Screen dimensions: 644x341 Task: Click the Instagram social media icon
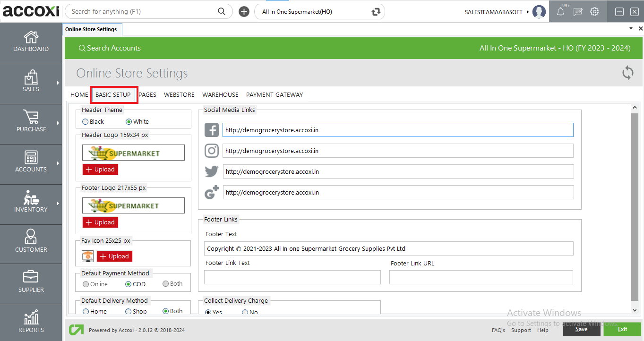coord(211,151)
